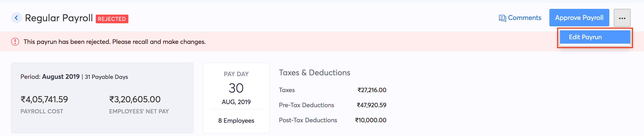
Task: Open the dropdown containing Edit Payrun
Action: coord(622,17)
